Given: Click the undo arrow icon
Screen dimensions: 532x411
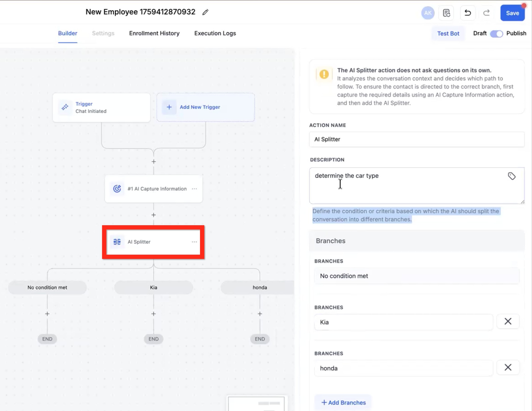Looking at the screenshot, I should 467,13.
